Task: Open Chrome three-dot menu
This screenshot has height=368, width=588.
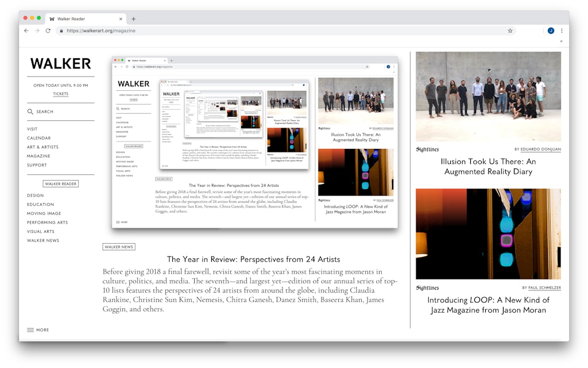Action: [x=562, y=30]
